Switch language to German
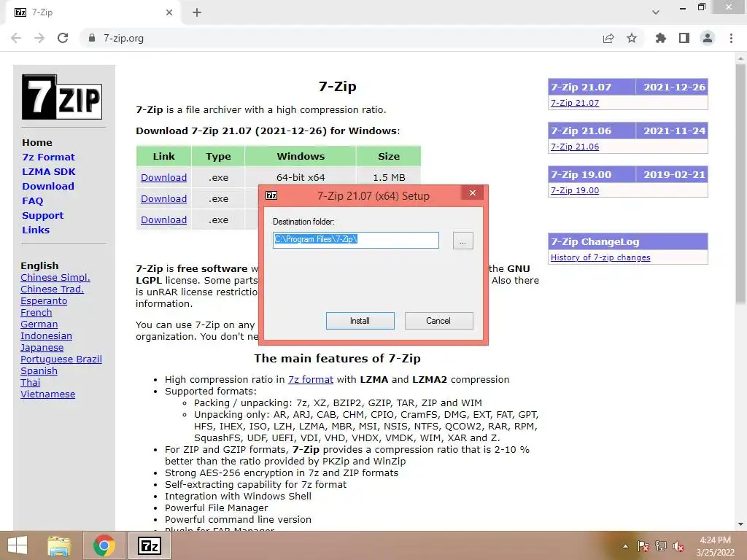The image size is (747, 560). pos(39,324)
